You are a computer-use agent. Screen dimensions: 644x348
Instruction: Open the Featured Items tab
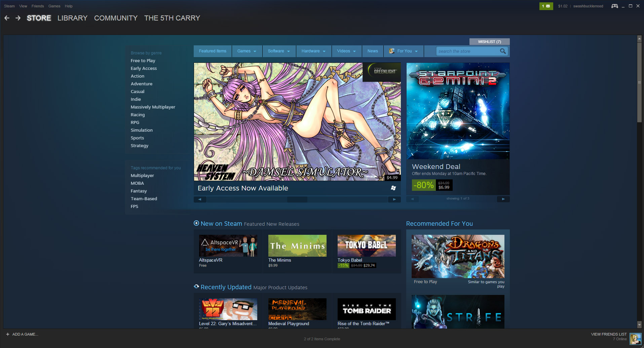[213, 51]
